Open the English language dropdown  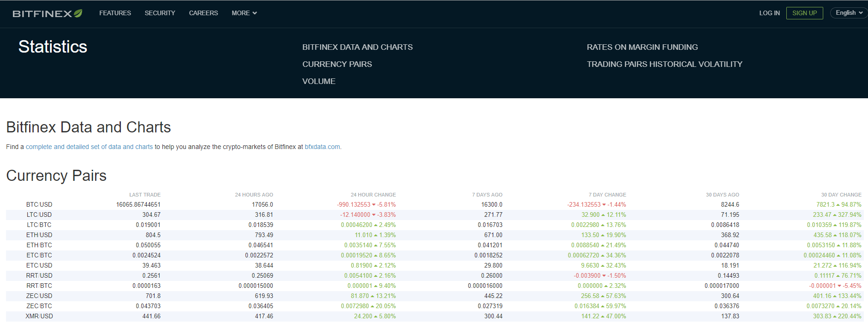point(849,13)
